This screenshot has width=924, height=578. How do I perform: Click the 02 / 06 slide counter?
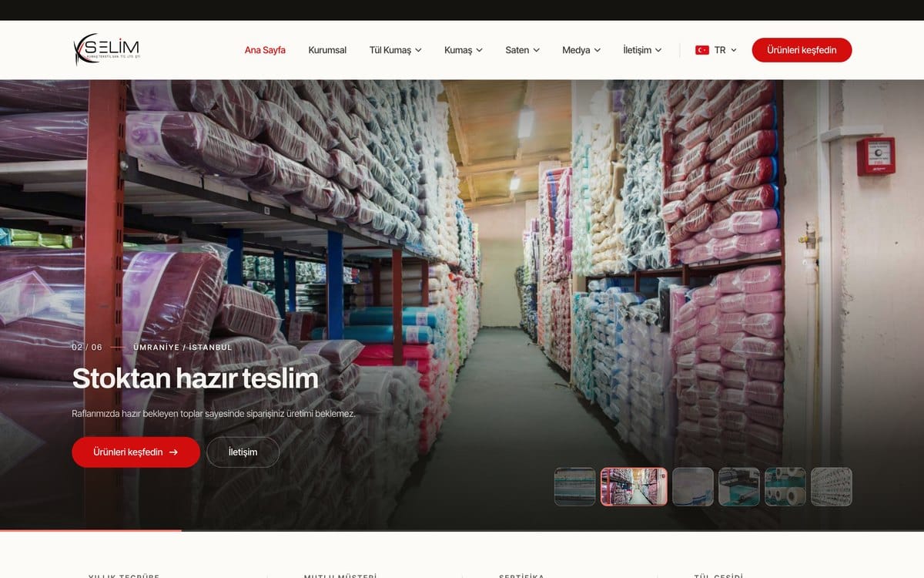click(x=87, y=348)
